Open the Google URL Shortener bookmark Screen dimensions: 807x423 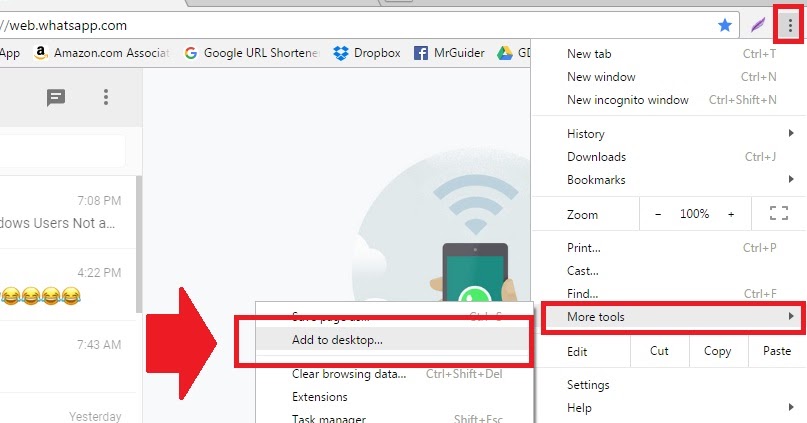coord(252,53)
